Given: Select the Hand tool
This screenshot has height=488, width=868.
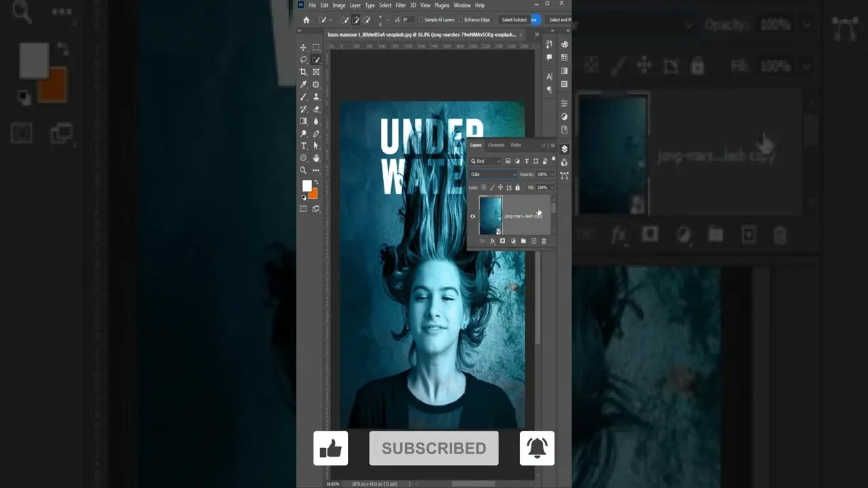Looking at the screenshot, I should (316, 158).
